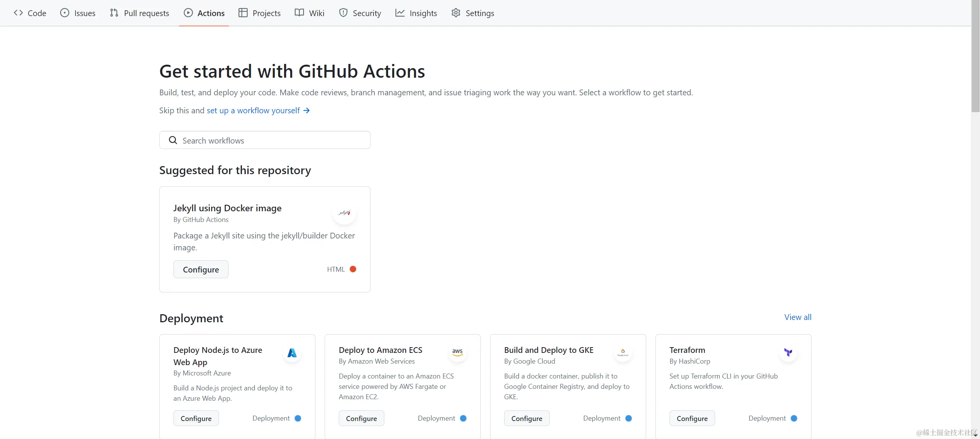980x439 pixels.
Task: Select the Security shield icon
Action: (343, 13)
